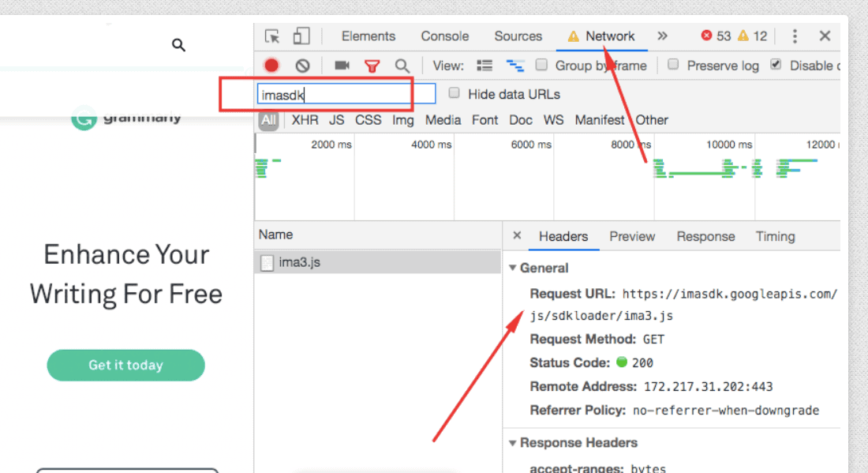
Task: Click the capture screenshots camera icon
Action: pyautogui.click(x=342, y=66)
